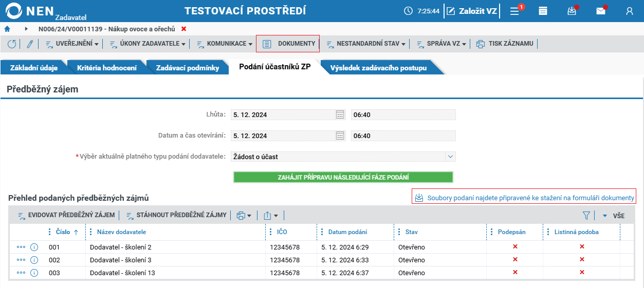644x288 pixels.
Task: Open the table print icon dropdown
Action: 244,216
